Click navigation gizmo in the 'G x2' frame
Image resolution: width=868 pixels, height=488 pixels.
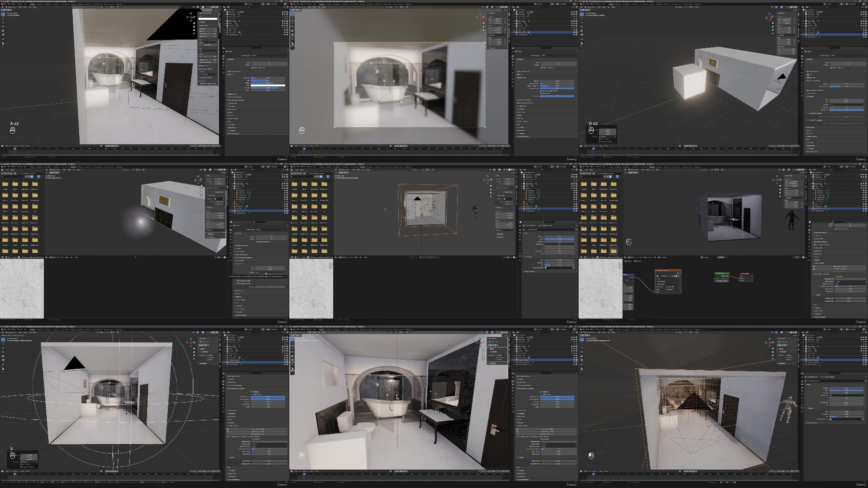point(770,17)
